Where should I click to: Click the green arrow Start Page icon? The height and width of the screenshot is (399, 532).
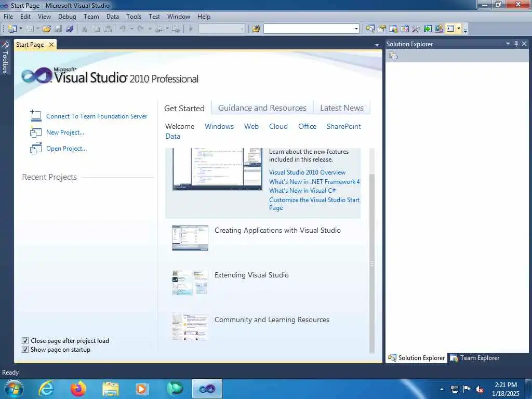tap(428, 29)
